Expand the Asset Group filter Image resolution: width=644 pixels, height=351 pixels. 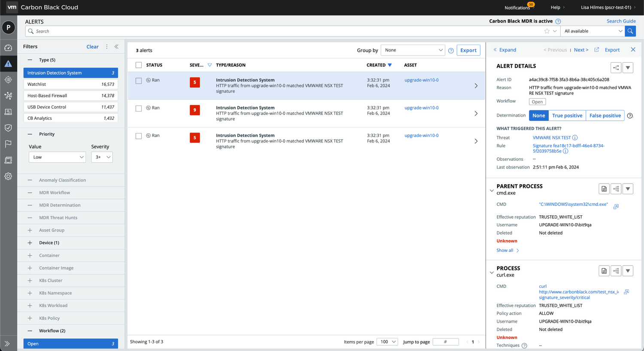tap(30, 230)
